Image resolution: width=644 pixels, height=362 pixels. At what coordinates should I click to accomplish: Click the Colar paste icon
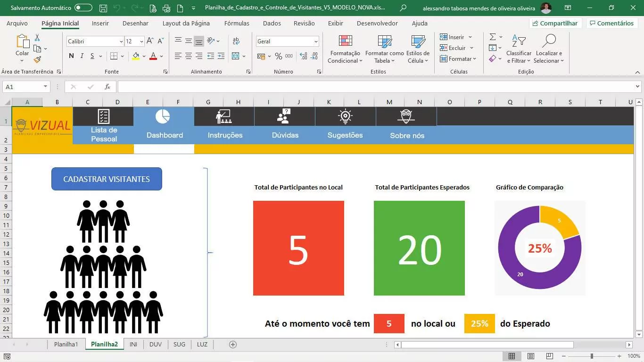22,41
